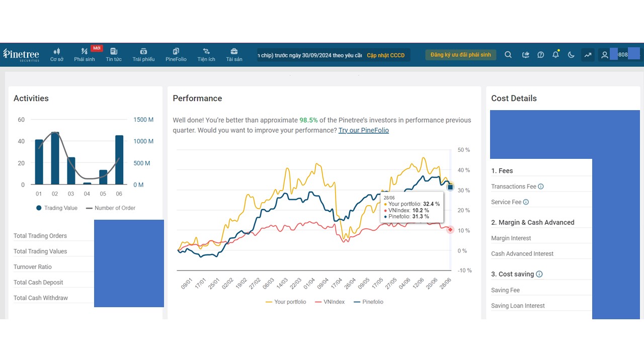This screenshot has height=362, width=644.
Task: Toggle the Number of Order legend item
Action: coord(111,208)
